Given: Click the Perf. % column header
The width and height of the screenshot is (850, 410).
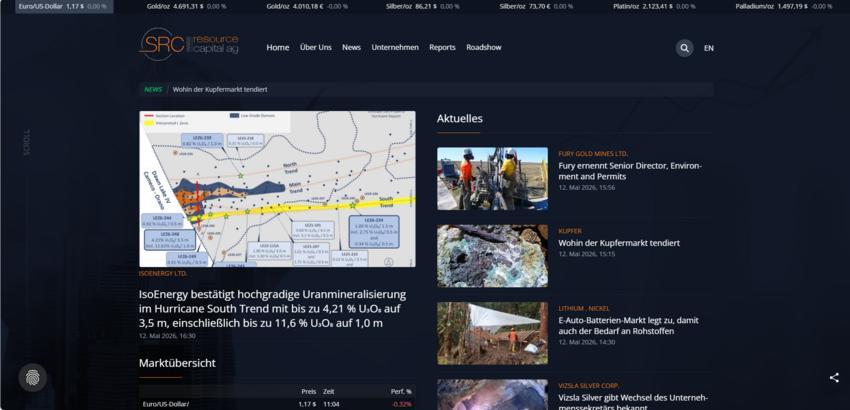Looking at the screenshot, I should [401, 391].
